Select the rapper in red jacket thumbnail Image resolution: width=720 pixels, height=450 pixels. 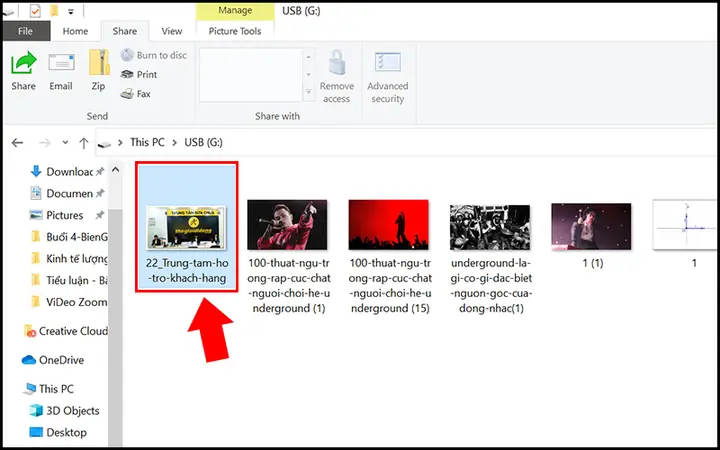(x=287, y=225)
